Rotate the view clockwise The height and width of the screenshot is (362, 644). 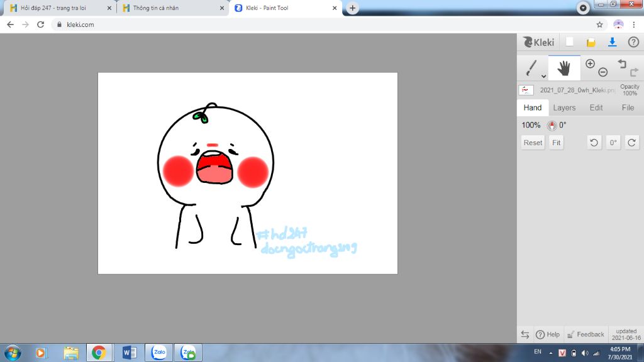click(x=631, y=143)
